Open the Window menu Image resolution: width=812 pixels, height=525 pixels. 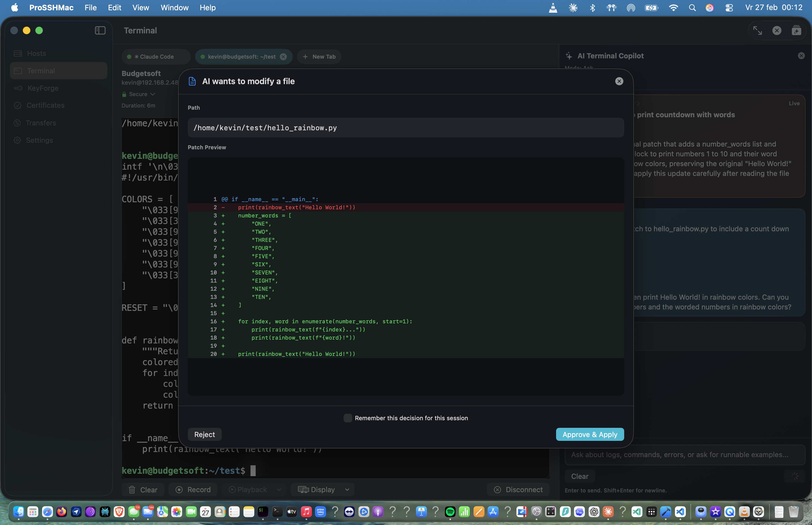pyautogui.click(x=174, y=8)
